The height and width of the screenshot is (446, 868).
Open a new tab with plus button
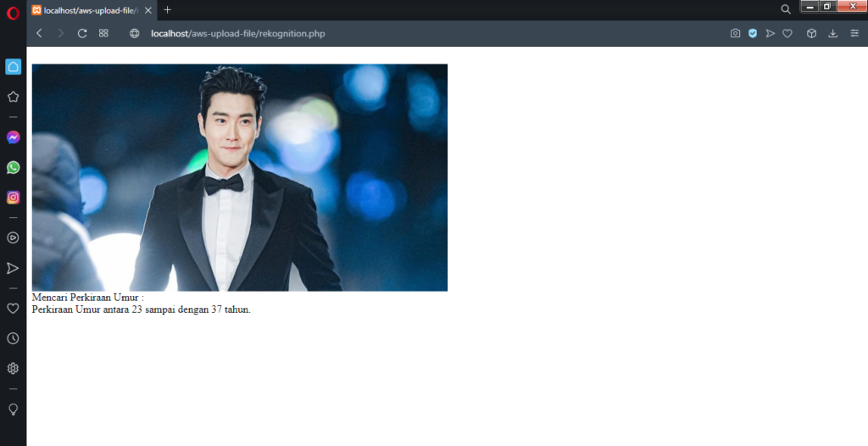[168, 10]
